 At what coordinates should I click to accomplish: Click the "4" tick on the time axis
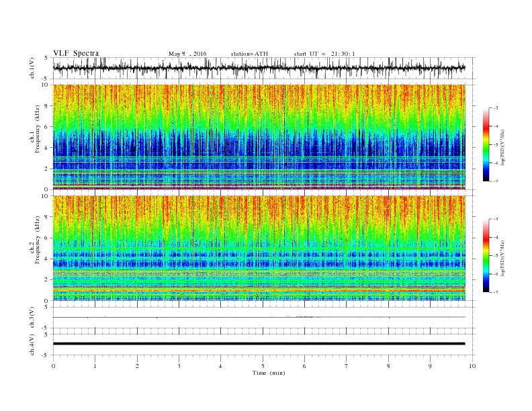tap(220, 366)
